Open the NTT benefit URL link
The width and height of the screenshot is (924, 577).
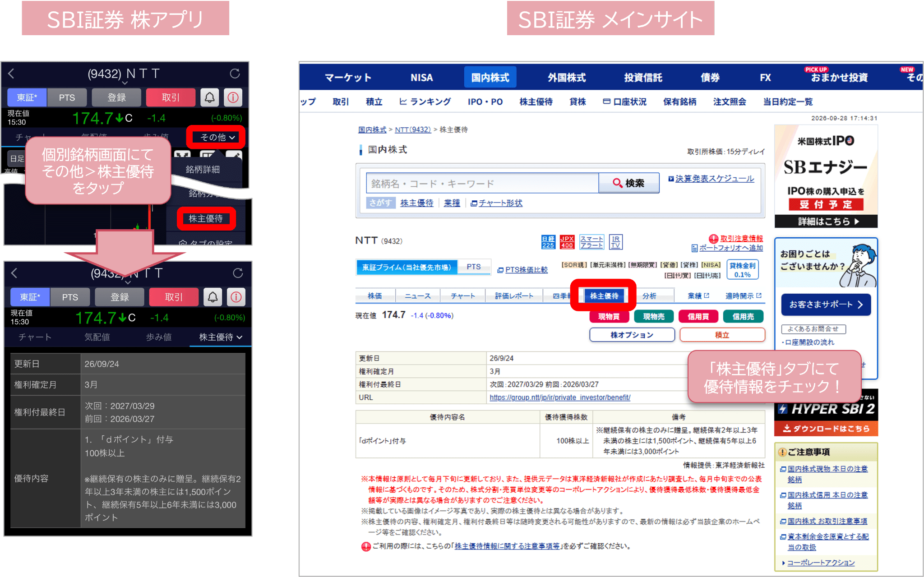(560, 397)
